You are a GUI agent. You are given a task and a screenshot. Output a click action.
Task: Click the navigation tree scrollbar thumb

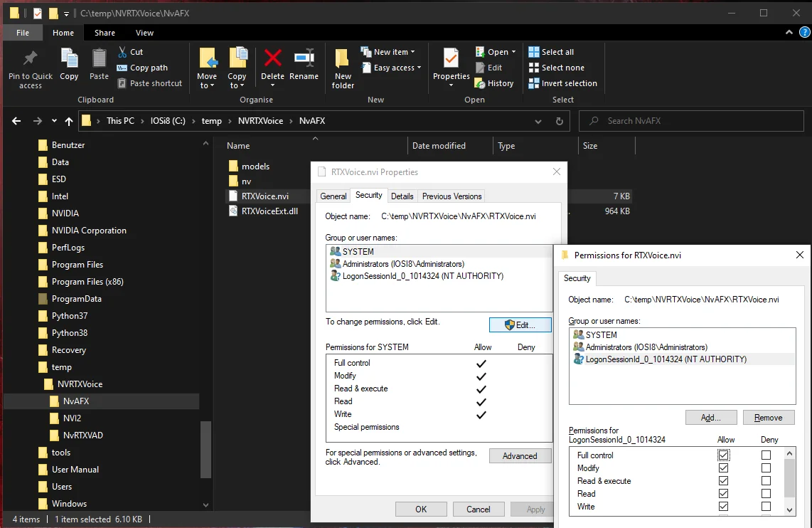click(x=205, y=449)
